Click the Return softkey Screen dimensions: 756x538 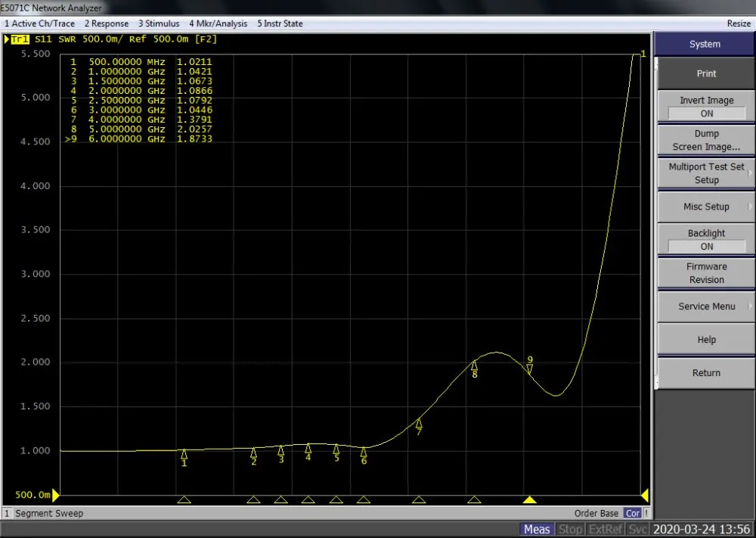[706, 373]
